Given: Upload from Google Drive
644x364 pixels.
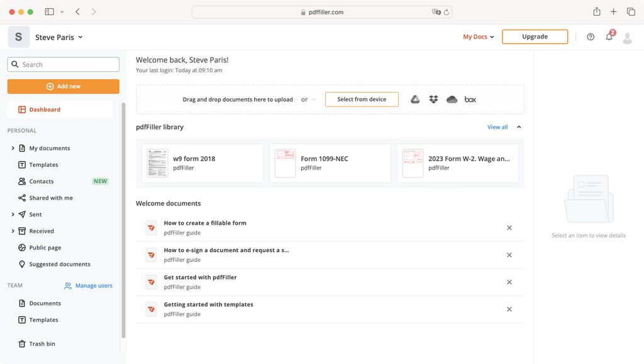Looking at the screenshot, I should [x=414, y=99].
